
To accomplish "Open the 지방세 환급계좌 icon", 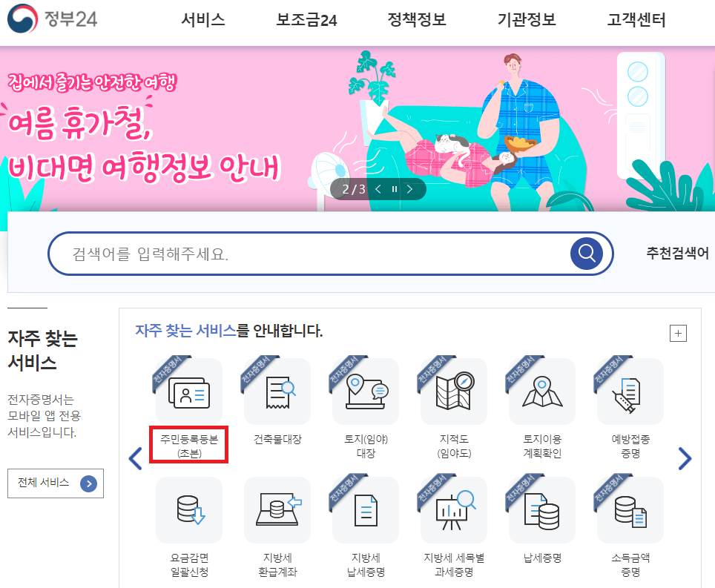I will pyautogui.click(x=277, y=510).
